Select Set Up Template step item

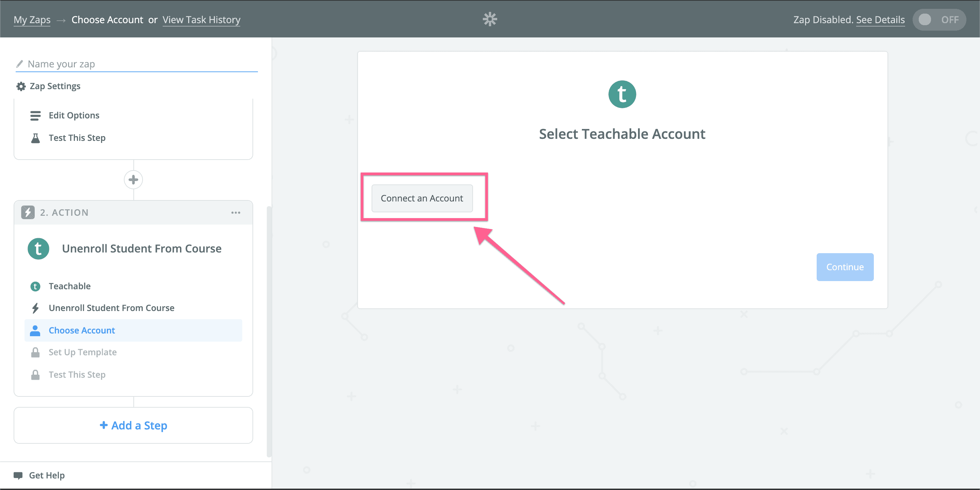tap(133, 353)
